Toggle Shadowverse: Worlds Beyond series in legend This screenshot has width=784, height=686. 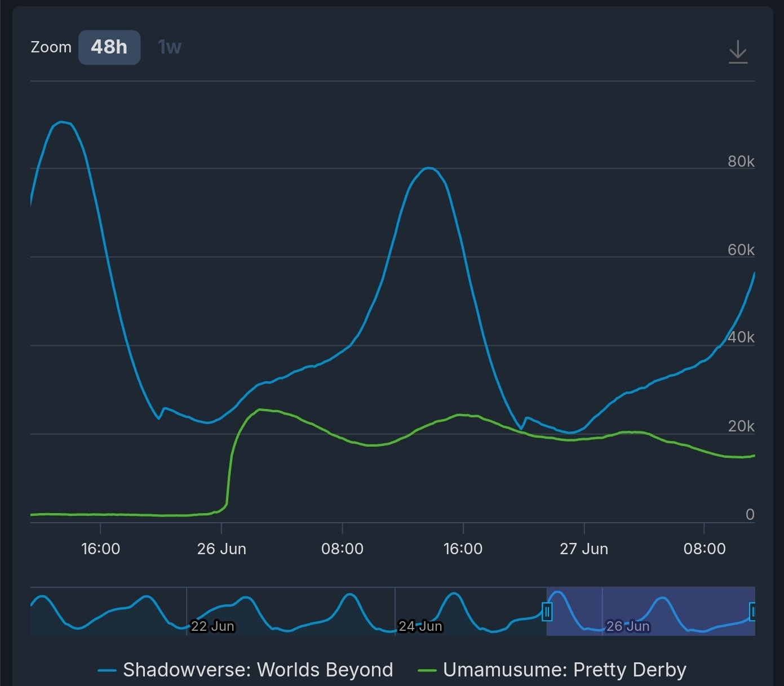(x=246, y=670)
